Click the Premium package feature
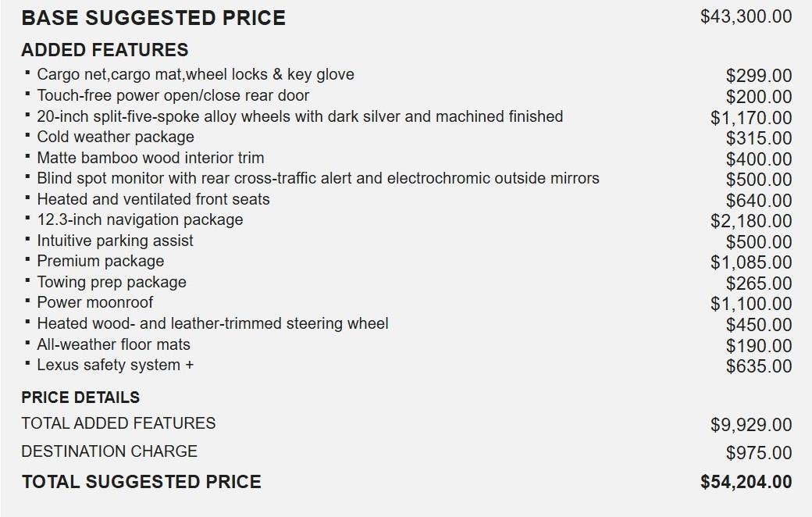812x517 pixels. [x=101, y=261]
